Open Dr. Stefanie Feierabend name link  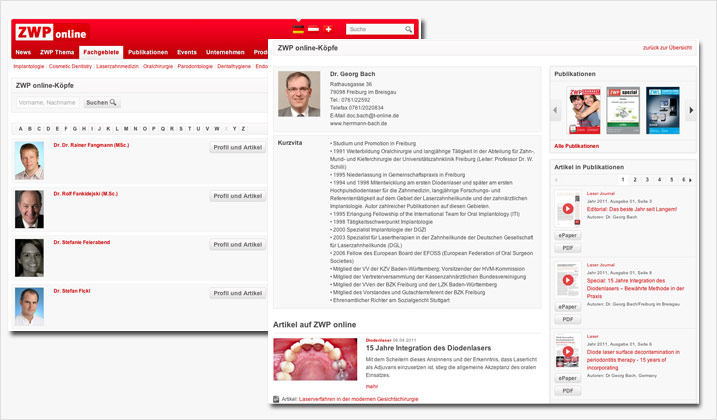click(81, 242)
